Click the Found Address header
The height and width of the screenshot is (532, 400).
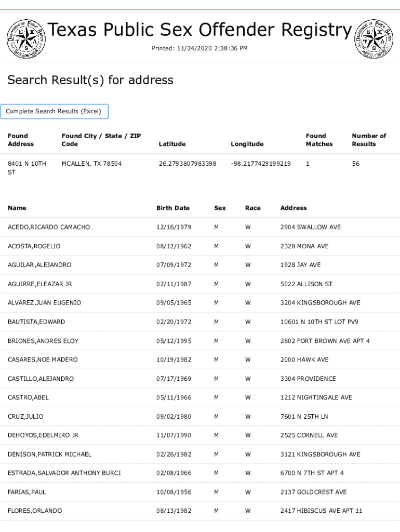point(21,140)
